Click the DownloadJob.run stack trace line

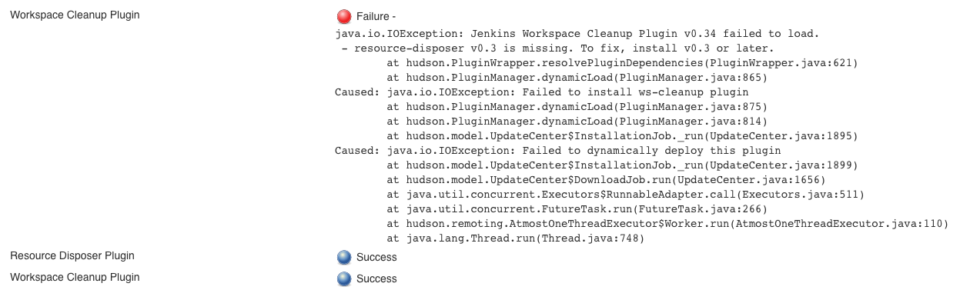pyautogui.click(x=606, y=180)
